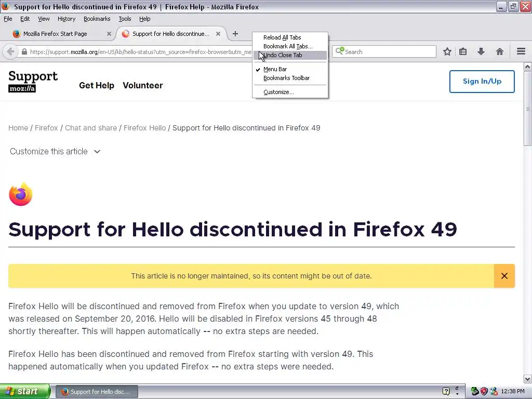Choose Reload All Tabs from context menu
Viewport: 532px width, 399px height.
[x=290, y=37]
